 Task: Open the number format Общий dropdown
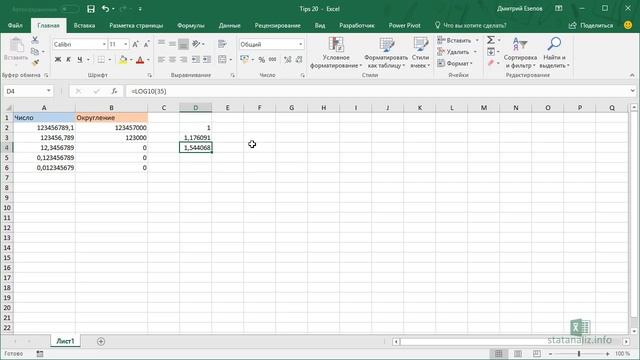tap(301, 44)
